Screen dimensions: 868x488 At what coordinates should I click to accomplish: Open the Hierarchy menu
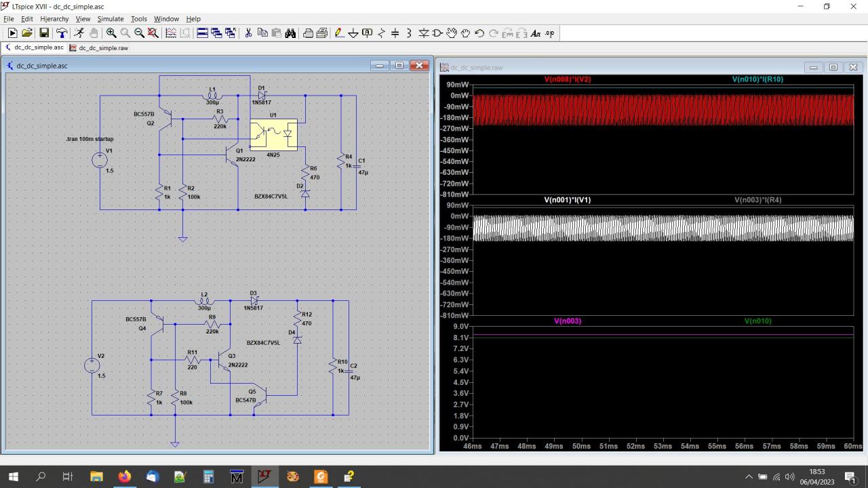pos(54,19)
